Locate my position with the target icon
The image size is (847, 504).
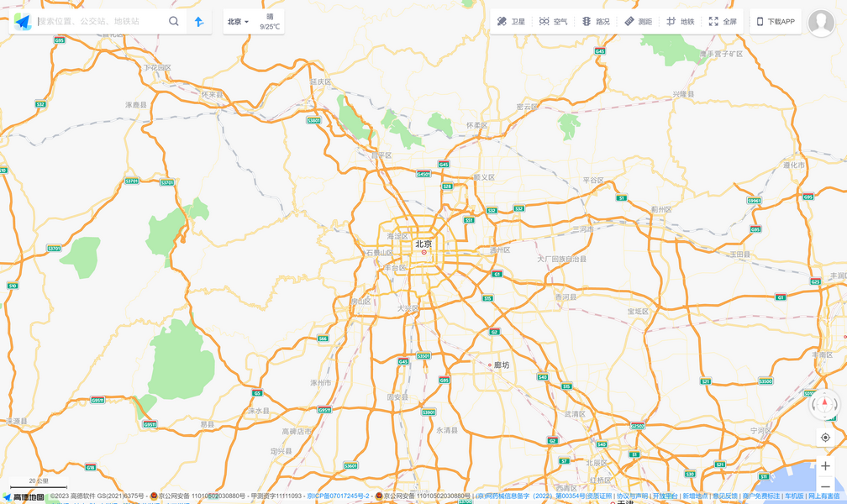click(825, 438)
